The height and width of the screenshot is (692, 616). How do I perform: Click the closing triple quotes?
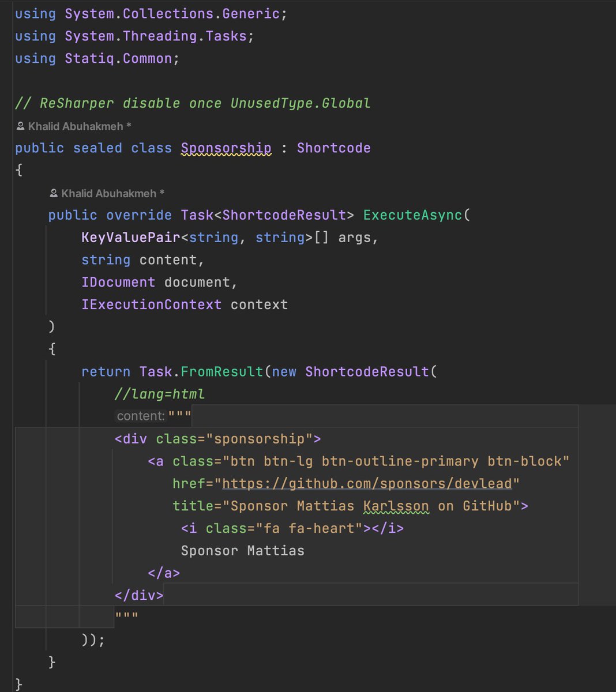pos(126,616)
